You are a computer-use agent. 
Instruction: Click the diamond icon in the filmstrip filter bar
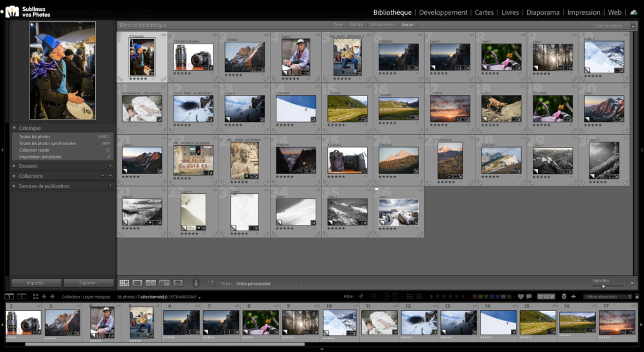[573, 297]
